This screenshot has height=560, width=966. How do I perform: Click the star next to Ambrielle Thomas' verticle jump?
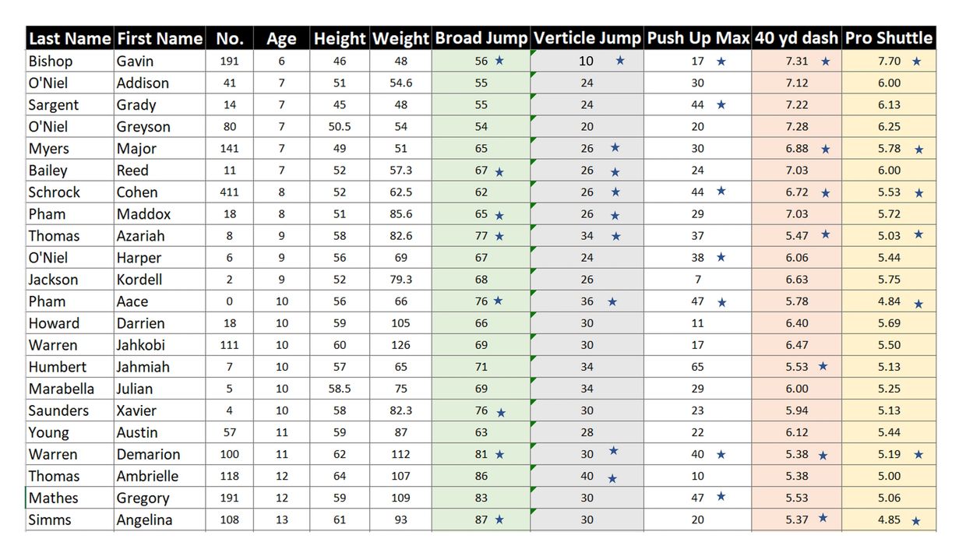click(x=612, y=478)
